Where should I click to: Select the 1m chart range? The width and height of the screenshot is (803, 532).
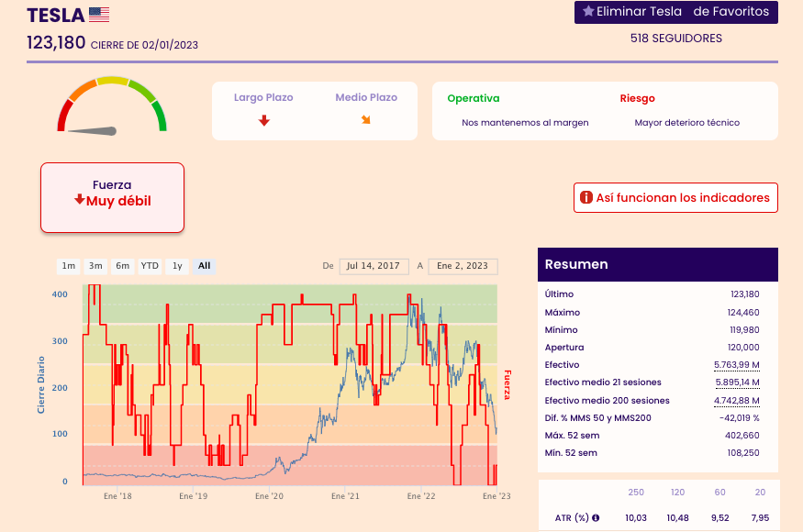pyautogui.click(x=69, y=266)
